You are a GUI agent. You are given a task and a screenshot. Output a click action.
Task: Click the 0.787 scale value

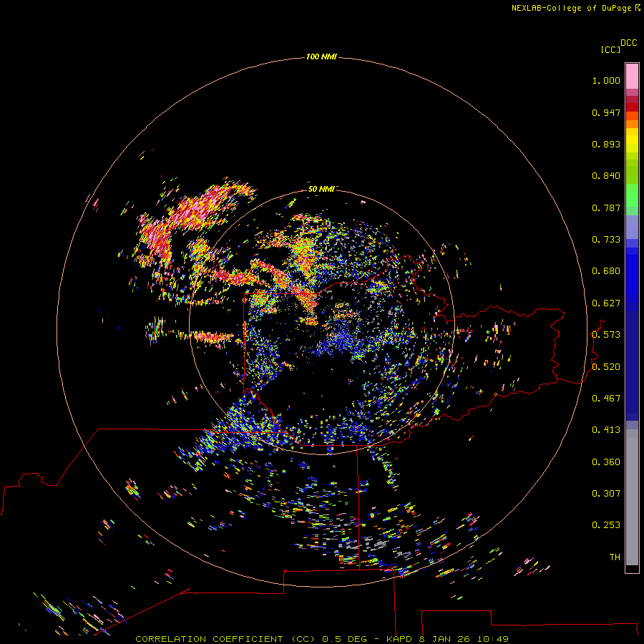606,208
